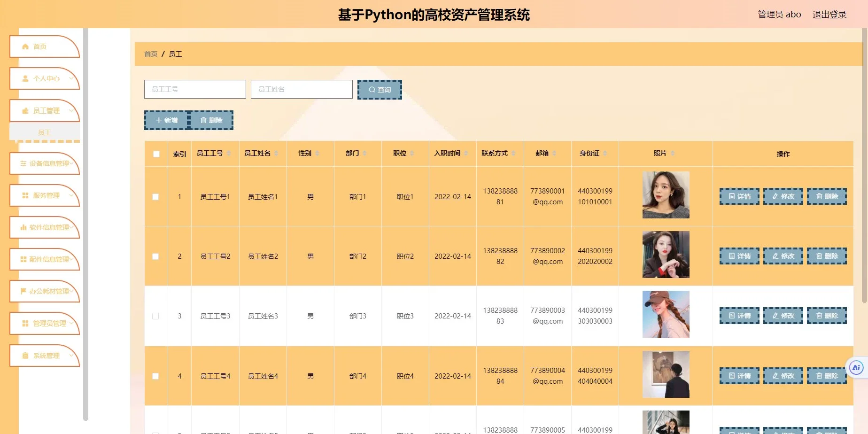Click 首页 in the breadcrumb trail
This screenshot has height=434, width=868.
pyautogui.click(x=150, y=54)
